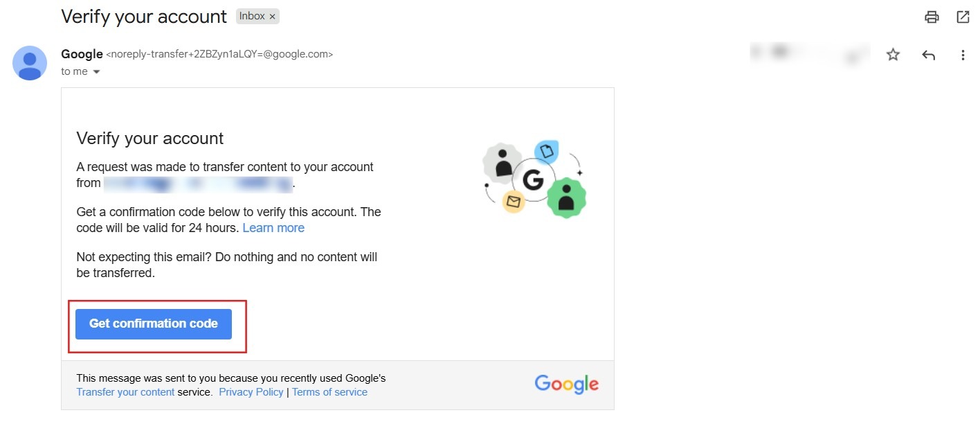Open the Privacy Policy link
This screenshot has height=433, width=980.
pos(251,392)
